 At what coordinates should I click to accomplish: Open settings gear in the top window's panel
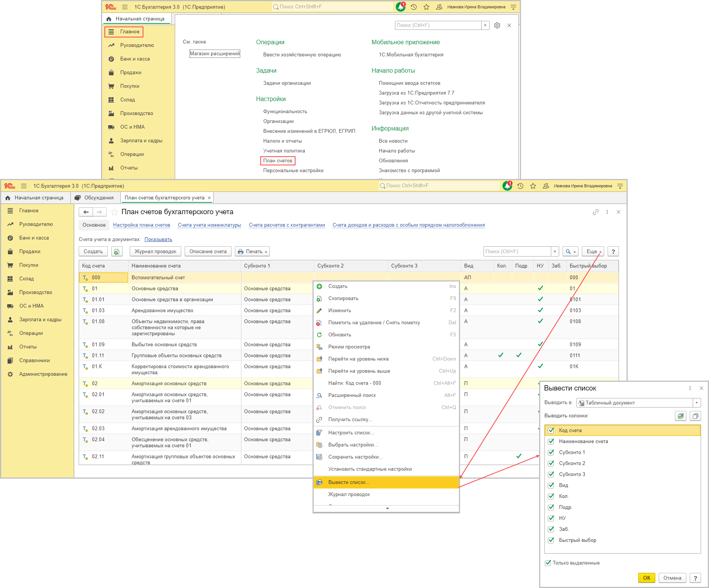pyautogui.click(x=497, y=25)
